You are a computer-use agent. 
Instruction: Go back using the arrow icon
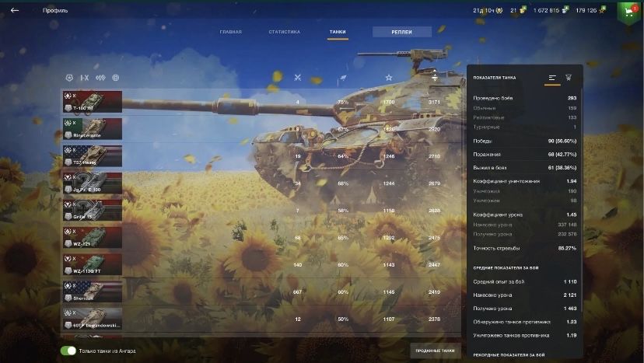click(x=15, y=10)
